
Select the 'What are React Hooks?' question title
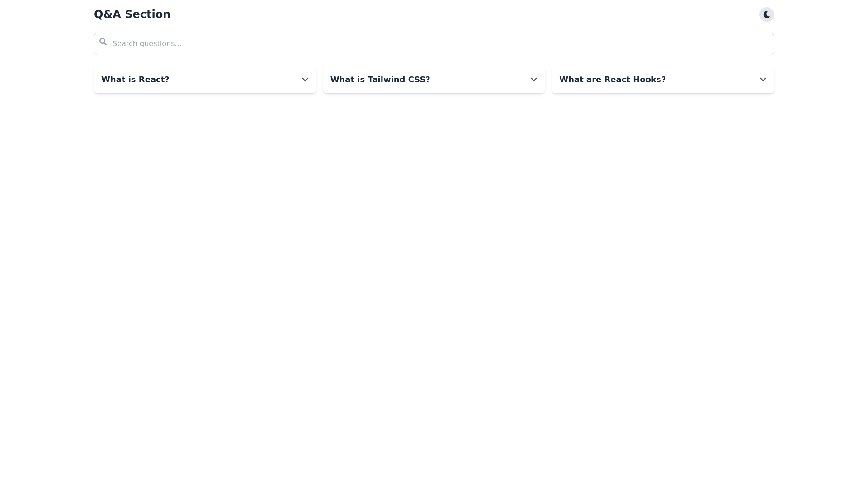tap(612, 80)
